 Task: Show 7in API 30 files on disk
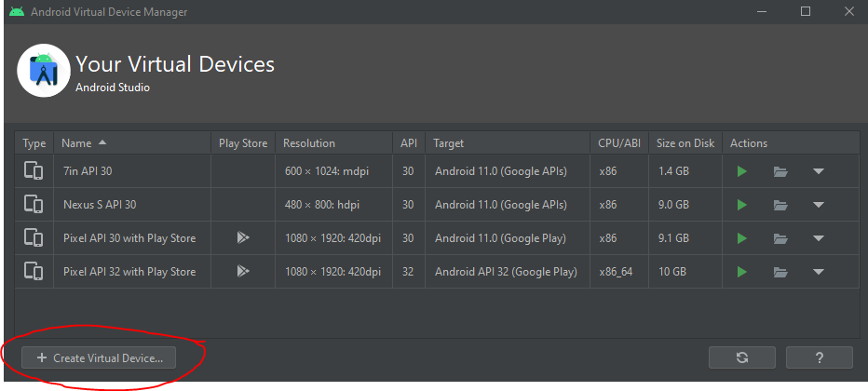(780, 171)
